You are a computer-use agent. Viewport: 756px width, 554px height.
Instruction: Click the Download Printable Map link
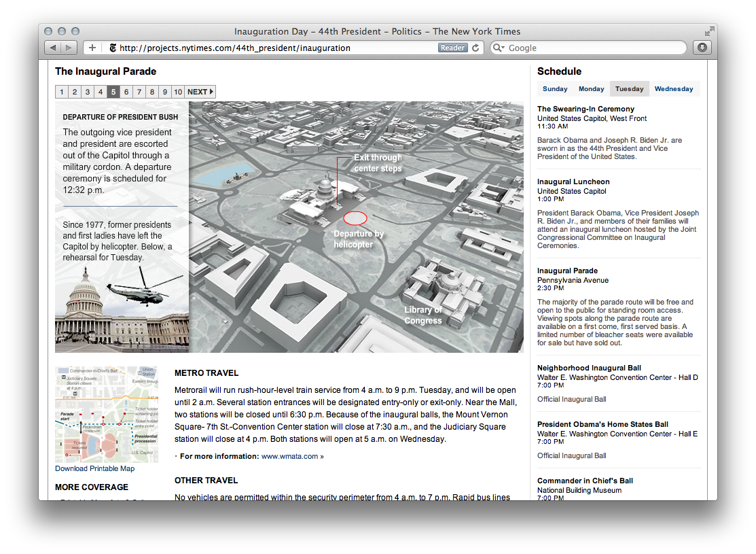[x=94, y=468]
